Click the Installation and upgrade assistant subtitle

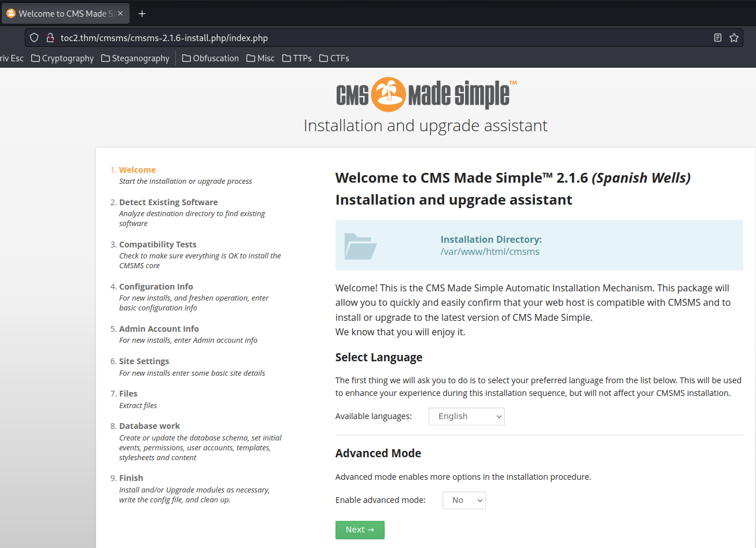click(426, 125)
